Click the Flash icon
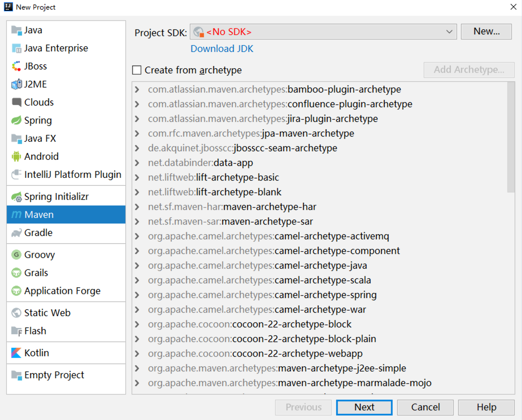The width and height of the screenshot is (522, 420). pyautogui.click(x=16, y=331)
